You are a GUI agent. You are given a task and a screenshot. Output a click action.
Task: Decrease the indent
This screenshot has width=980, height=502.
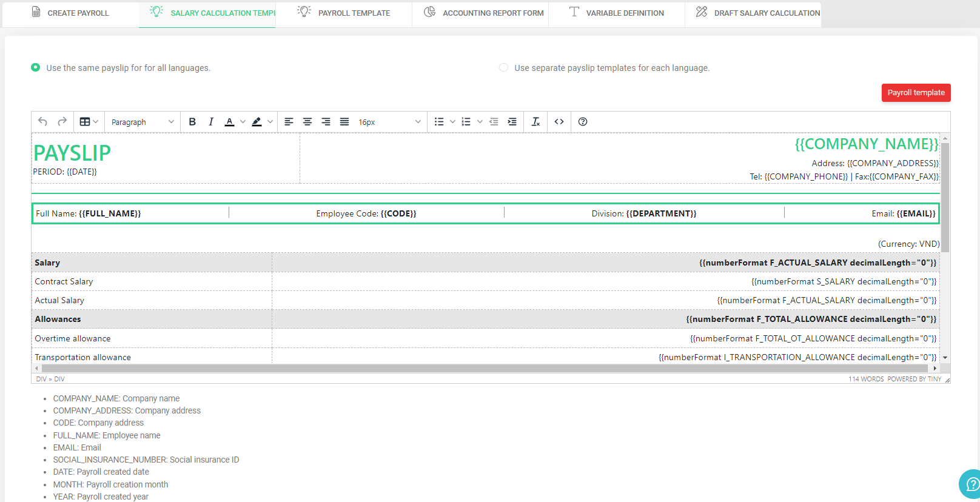pyautogui.click(x=494, y=122)
